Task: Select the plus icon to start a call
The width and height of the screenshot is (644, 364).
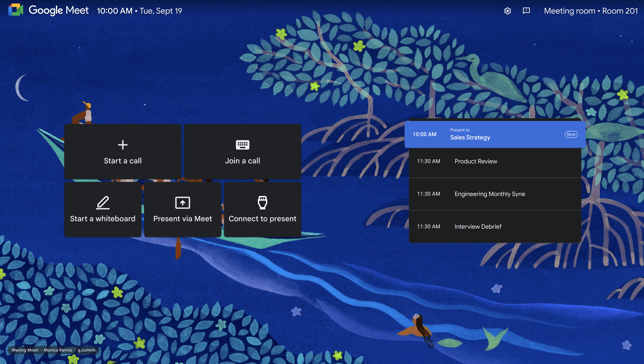Action: 123,145
